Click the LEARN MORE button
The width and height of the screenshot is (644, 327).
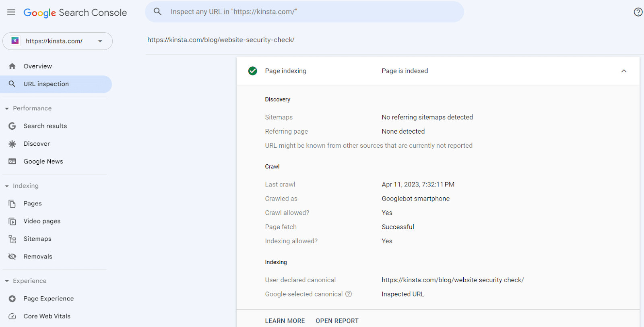coord(285,321)
